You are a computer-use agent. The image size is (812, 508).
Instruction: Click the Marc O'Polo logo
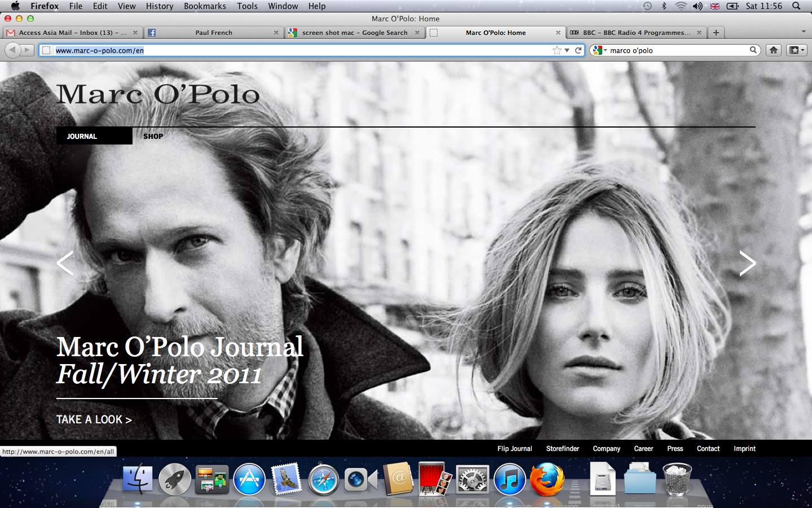point(158,94)
